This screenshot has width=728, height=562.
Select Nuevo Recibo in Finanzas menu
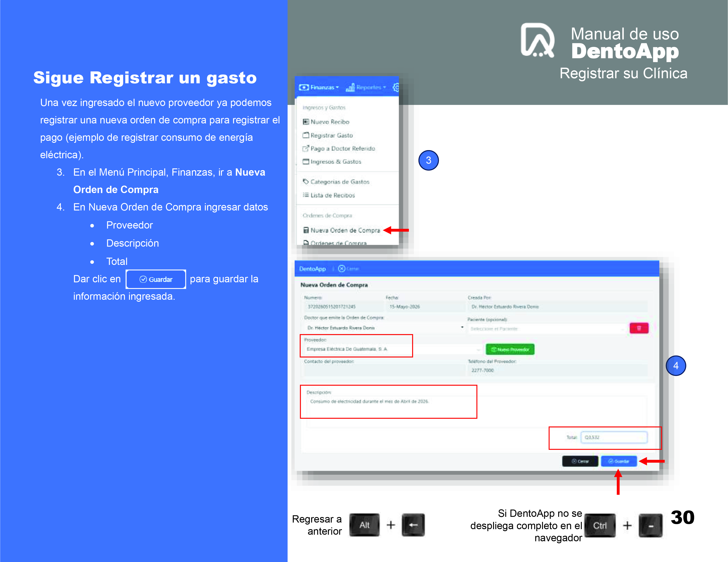pyautogui.click(x=326, y=122)
